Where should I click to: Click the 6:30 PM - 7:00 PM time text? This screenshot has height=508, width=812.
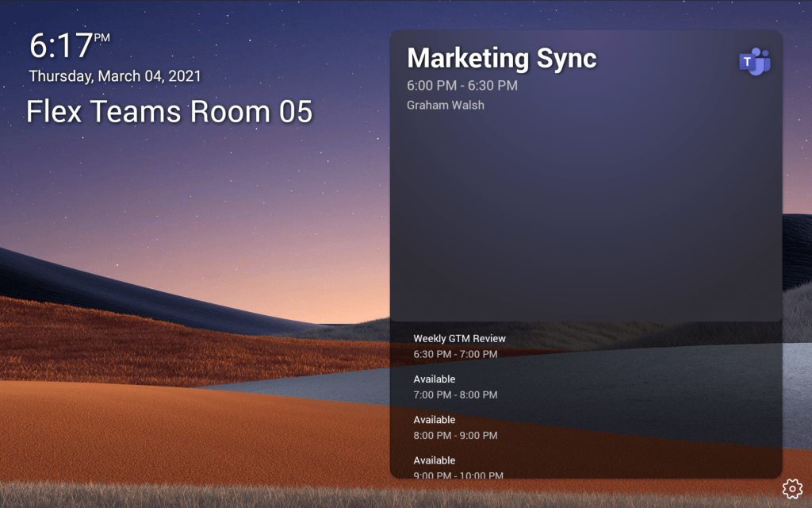point(455,354)
